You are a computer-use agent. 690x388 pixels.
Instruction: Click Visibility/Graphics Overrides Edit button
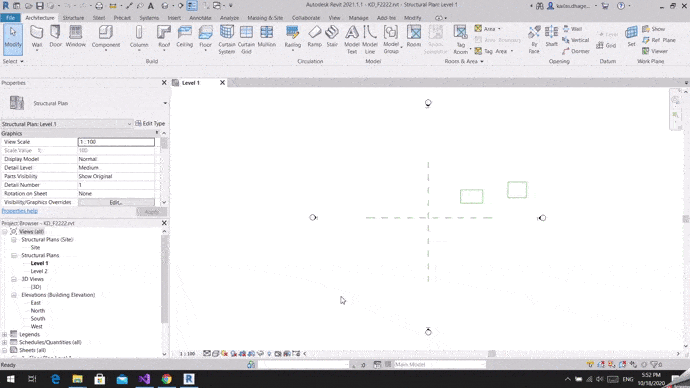(x=116, y=202)
